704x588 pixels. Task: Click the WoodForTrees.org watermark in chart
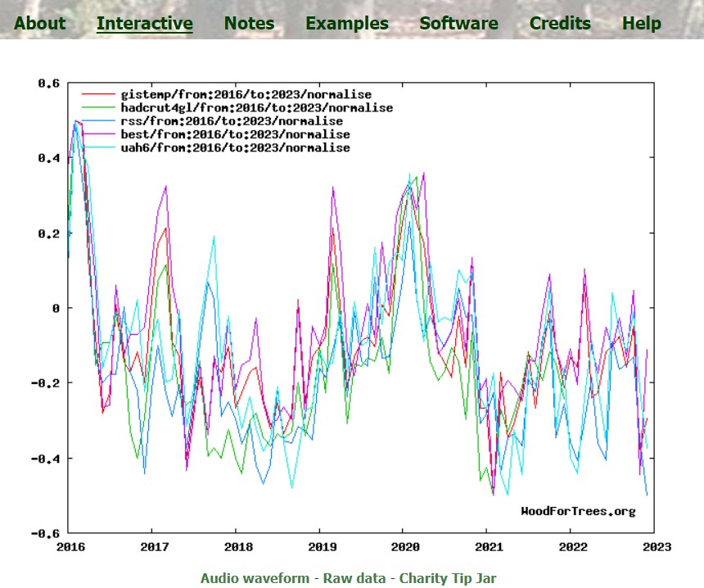click(x=578, y=512)
